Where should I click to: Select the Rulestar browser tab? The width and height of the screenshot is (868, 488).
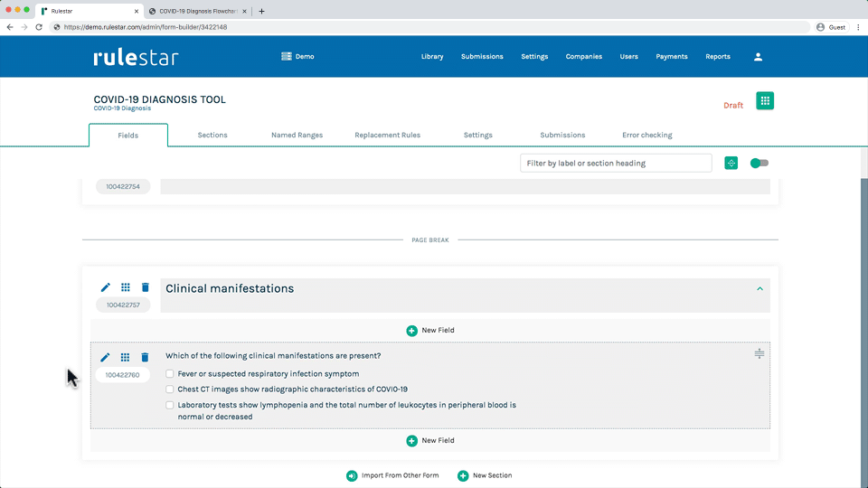[x=89, y=11]
